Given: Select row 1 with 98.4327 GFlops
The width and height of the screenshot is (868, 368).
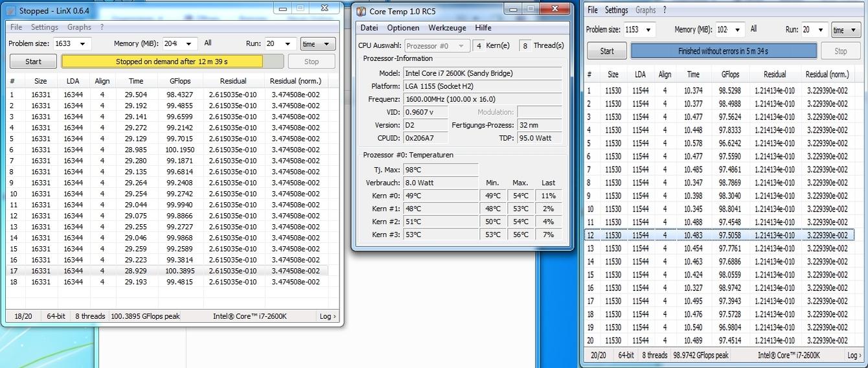Looking at the screenshot, I should [167, 95].
